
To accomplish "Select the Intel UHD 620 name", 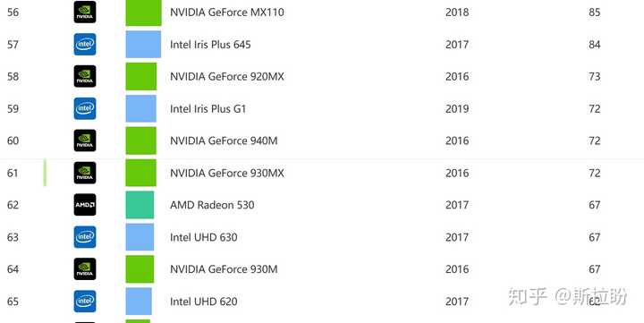I will (x=204, y=302).
